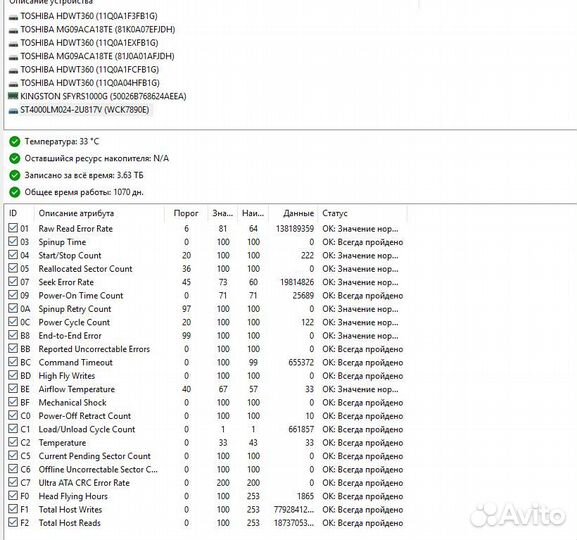
Task: Toggle checkbox for F2 Total Host Reads
Action: [x=13, y=522]
